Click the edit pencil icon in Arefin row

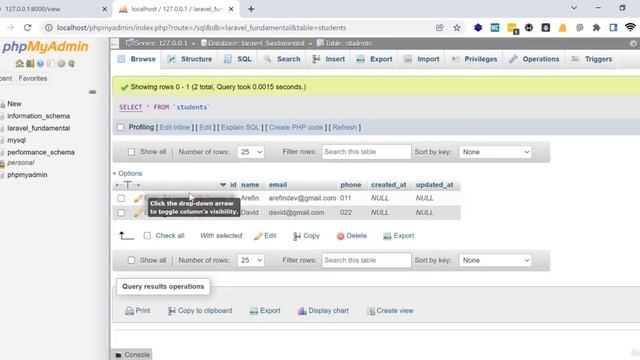[x=138, y=198]
